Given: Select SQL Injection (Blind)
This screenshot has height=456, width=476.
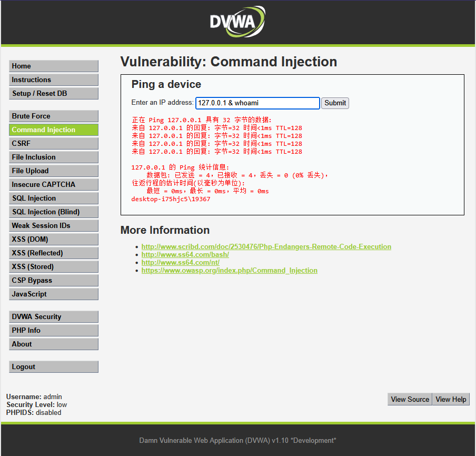Looking at the screenshot, I should [x=54, y=212].
